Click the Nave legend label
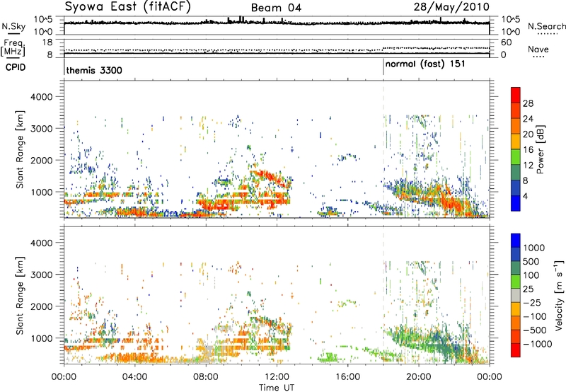This screenshot has width=566, height=392. pyautogui.click(x=538, y=49)
